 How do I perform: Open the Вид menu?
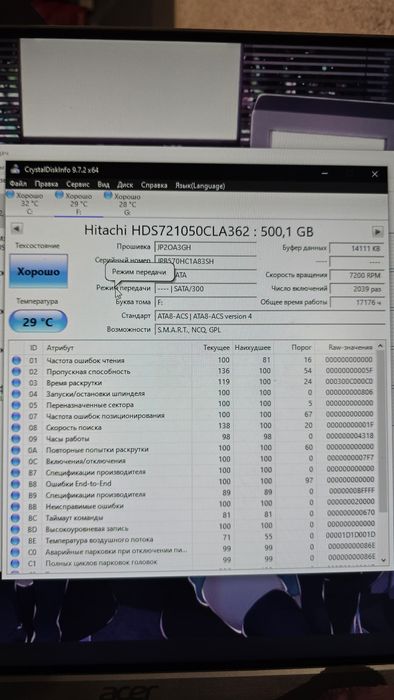pos(103,185)
